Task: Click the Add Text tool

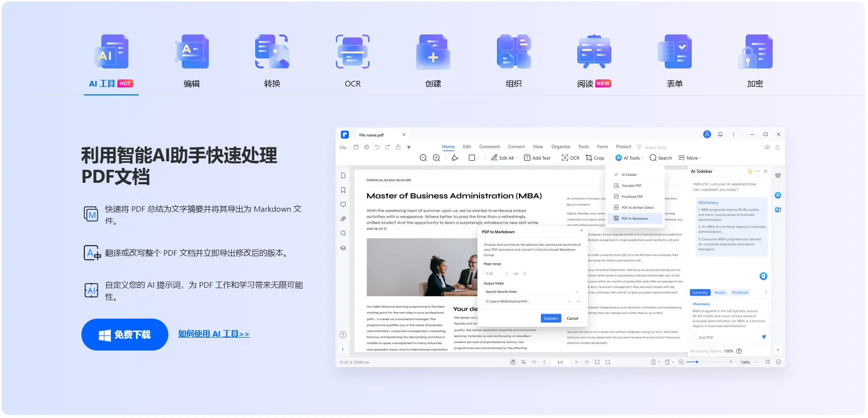Action: click(537, 158)
